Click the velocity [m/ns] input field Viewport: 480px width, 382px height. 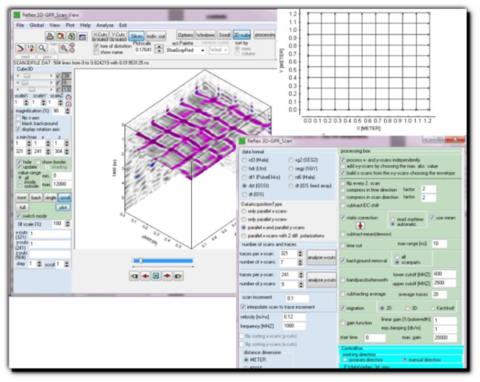(x=294, y=317)
